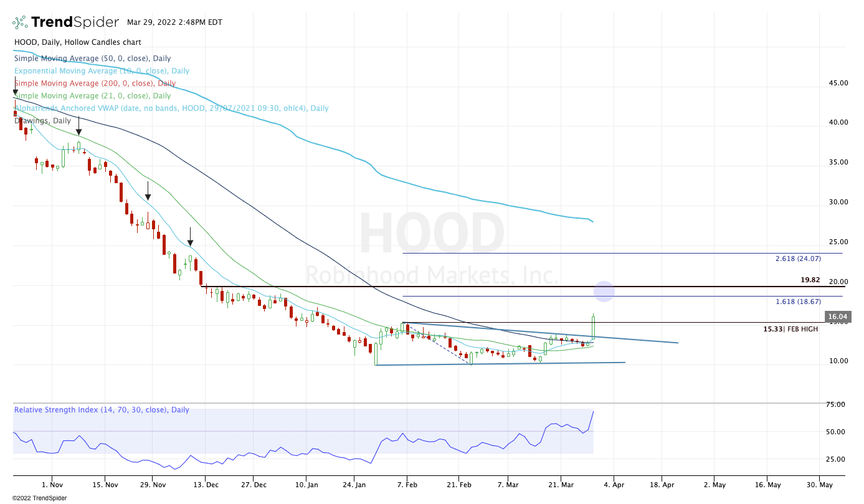864x504 pixels.
Task: Click the "4. Apr" date axis label
Action: (614, 485)
